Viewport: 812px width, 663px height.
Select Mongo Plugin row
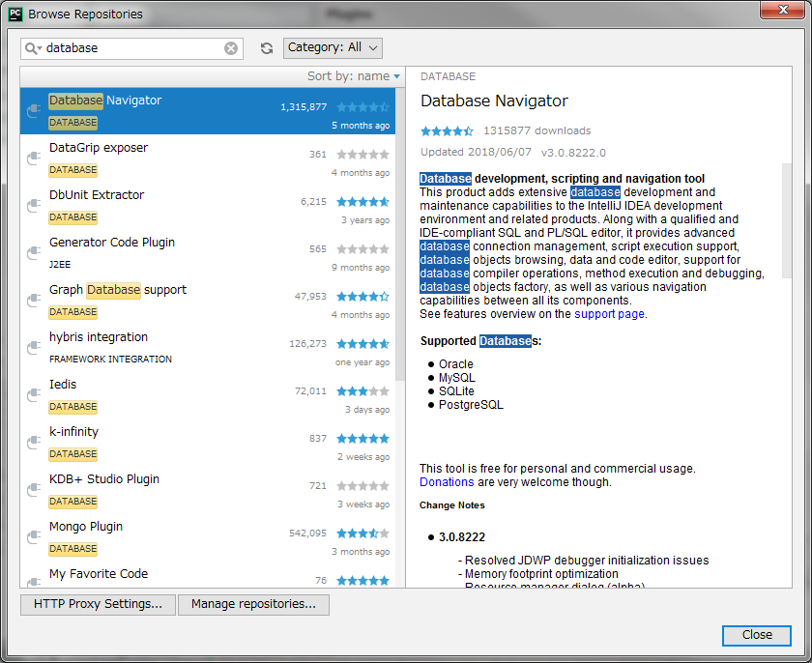pyautogui.click(x=208, y=536)
